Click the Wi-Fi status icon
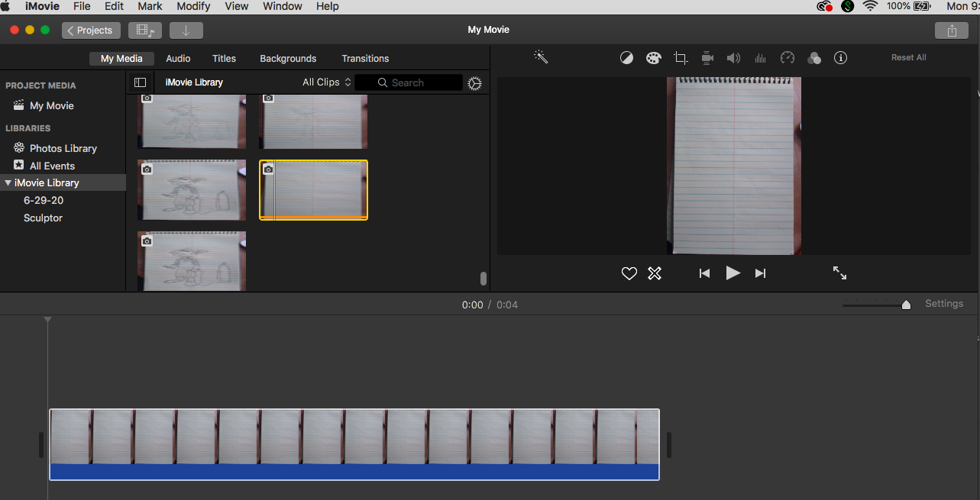This screenshot has width=980, height=500. coord(870,6)
